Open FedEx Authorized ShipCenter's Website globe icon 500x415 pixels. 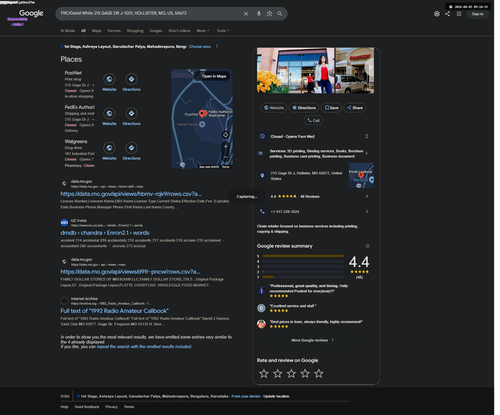[x=109, y=113]
